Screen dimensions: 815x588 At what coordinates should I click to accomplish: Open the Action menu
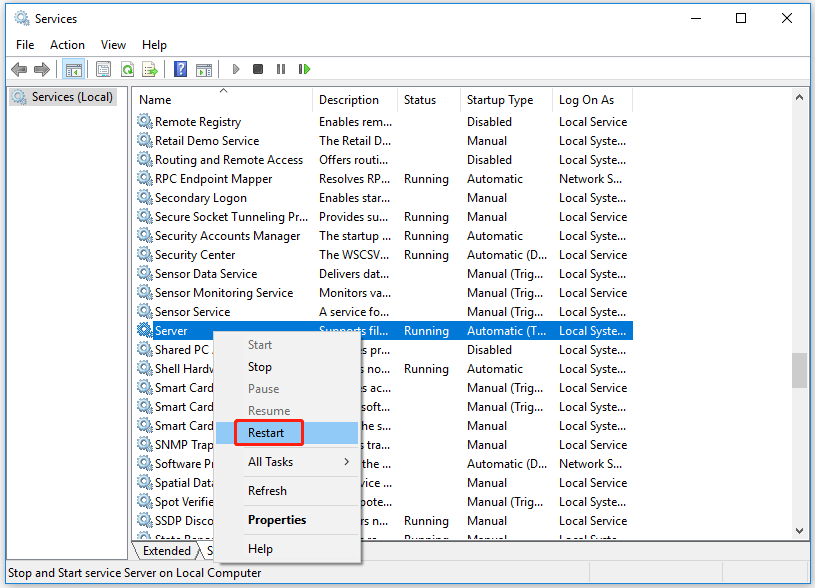[67, 45]
